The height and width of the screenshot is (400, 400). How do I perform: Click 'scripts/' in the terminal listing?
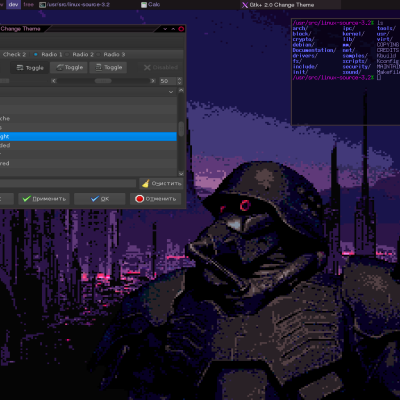355,61
